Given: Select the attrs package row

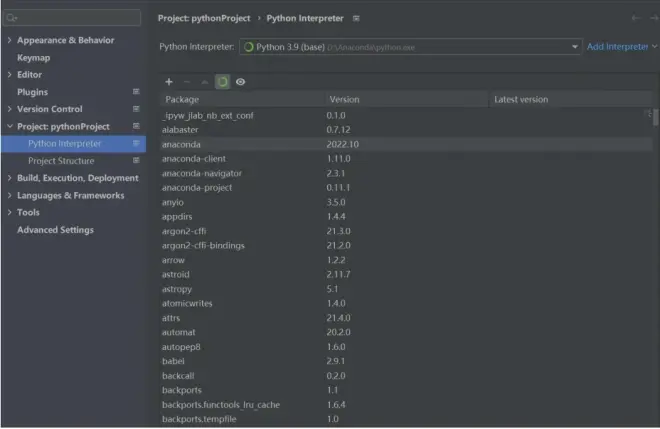Looking at the screenshot, I should click(x=406, y=318).
